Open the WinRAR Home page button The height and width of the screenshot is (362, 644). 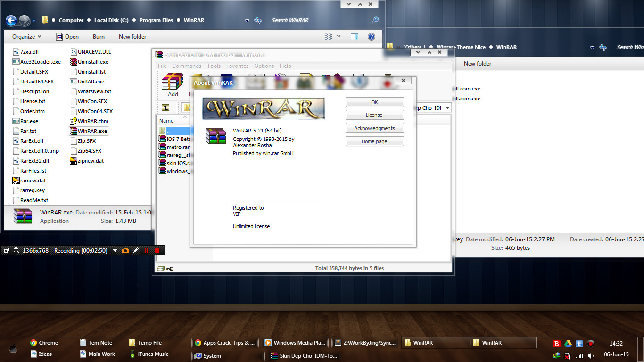(374, 141)
